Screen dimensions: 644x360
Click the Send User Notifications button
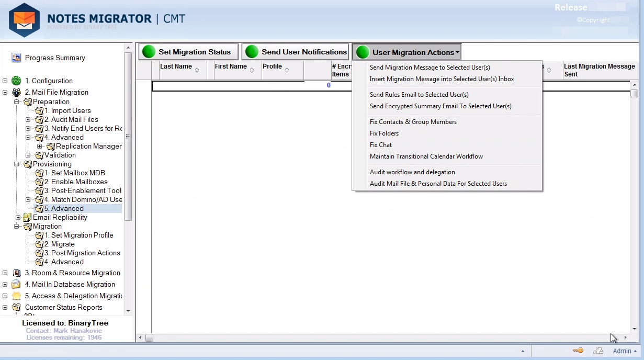tap(295, 52)
